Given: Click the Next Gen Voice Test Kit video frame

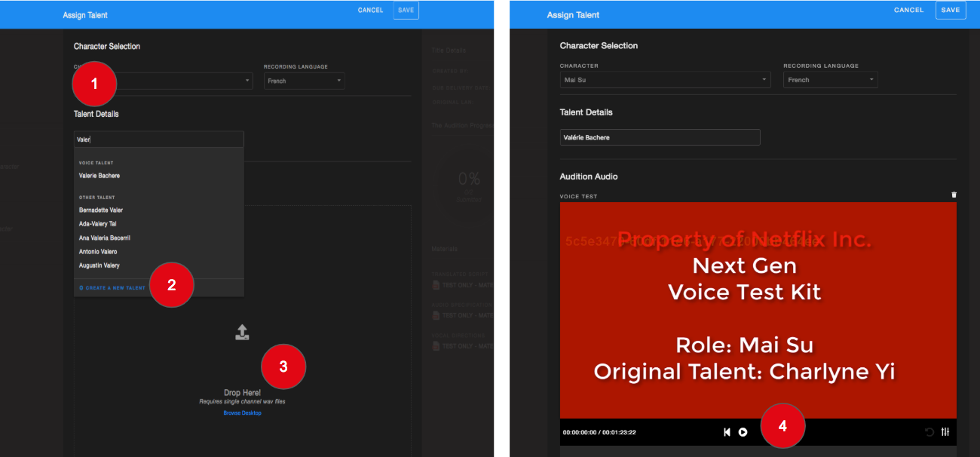Looking at the screenshot, I should point(758,310).
